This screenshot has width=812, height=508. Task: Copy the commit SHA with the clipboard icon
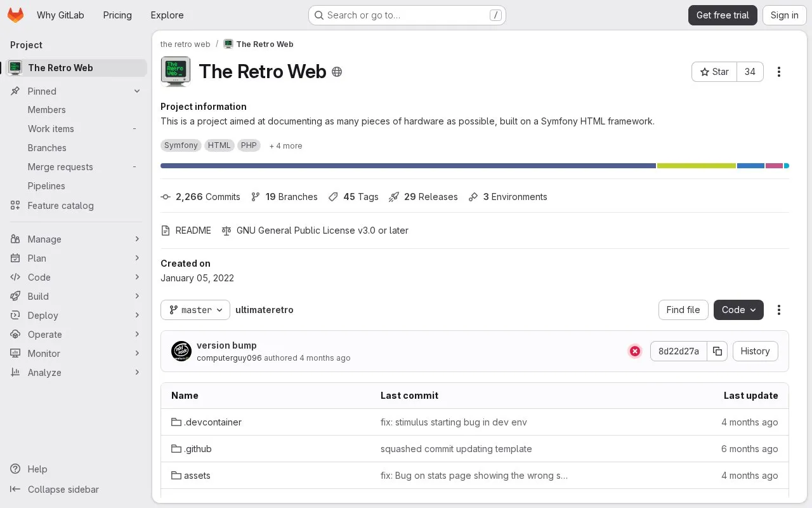pos(717,351)
